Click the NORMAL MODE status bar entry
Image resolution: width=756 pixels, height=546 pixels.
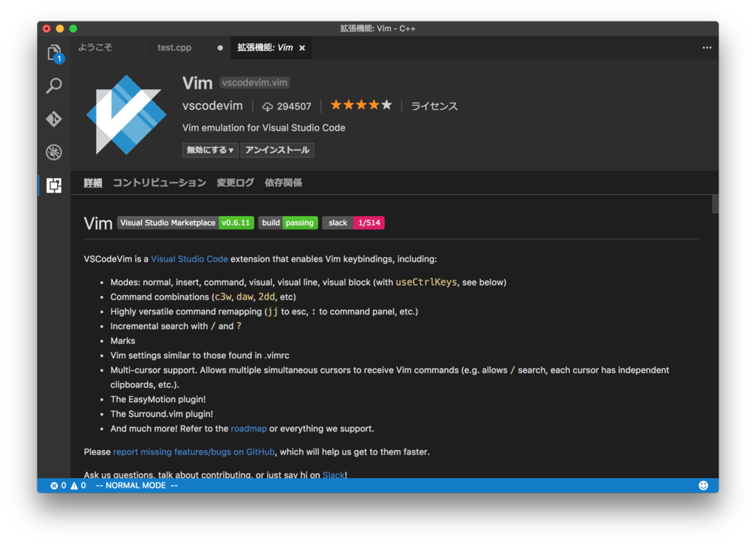[137, 485]
